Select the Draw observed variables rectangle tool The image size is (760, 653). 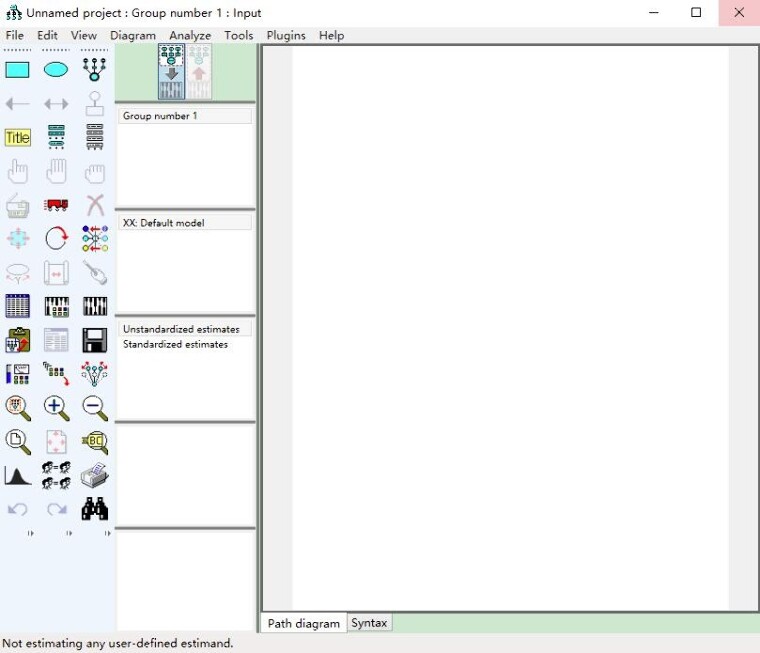tap(17, 70)
